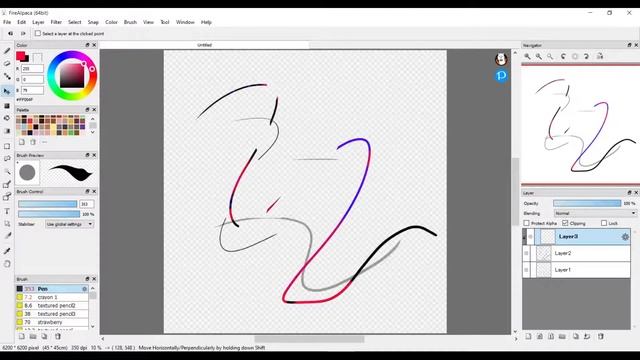Rotate canvas right in Navigator

pos(586,56)
